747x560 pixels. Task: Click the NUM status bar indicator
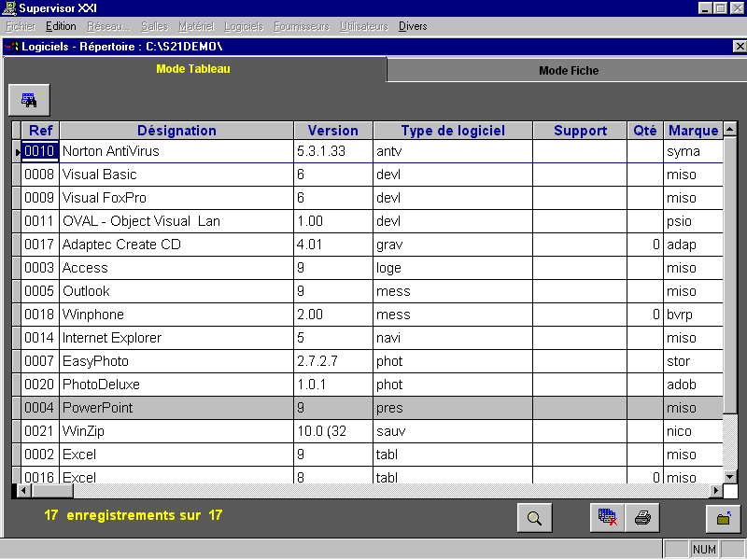(704, 550)
